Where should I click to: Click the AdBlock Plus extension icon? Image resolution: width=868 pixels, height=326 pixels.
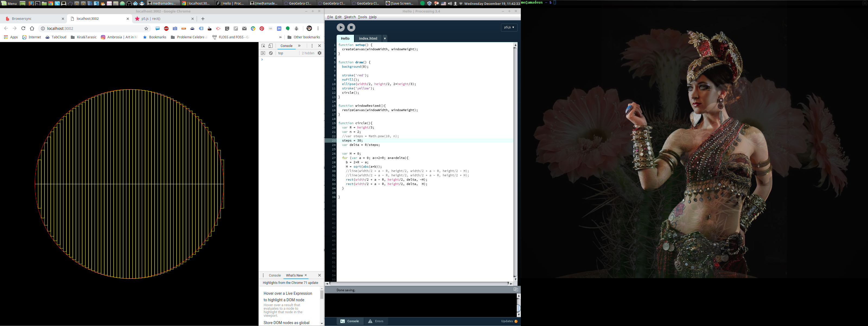[x=166, y=28]
